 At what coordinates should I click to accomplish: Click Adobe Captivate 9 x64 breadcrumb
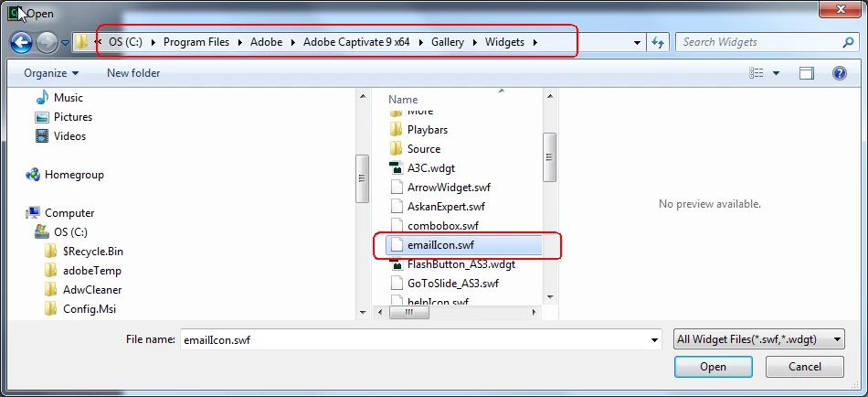[356, 42]
